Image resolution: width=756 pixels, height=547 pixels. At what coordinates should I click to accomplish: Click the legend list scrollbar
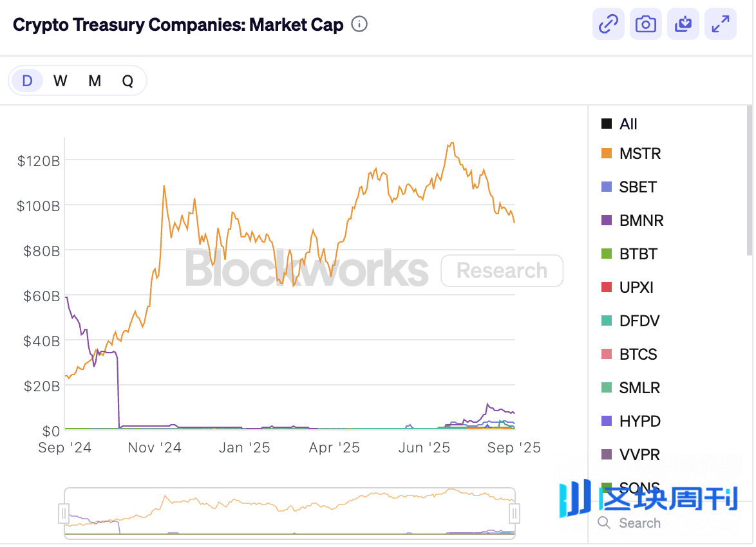coord(750,181)
